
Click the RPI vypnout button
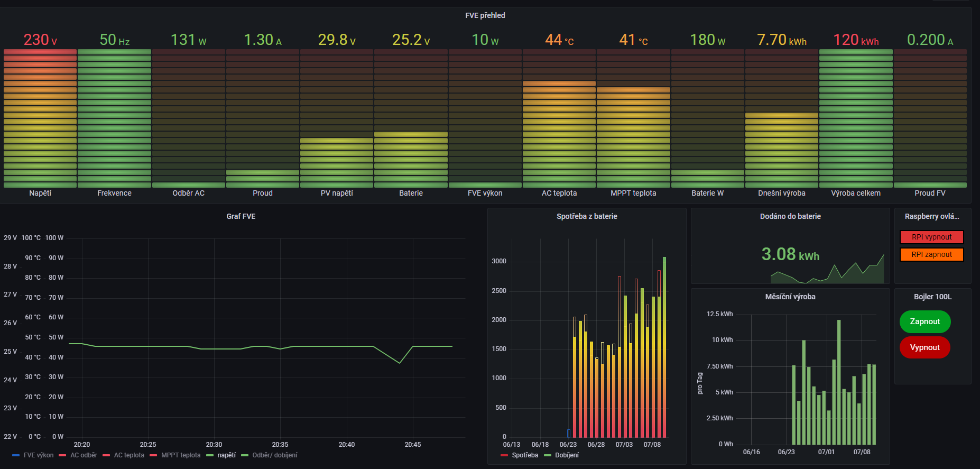click(x=931, y=237)
